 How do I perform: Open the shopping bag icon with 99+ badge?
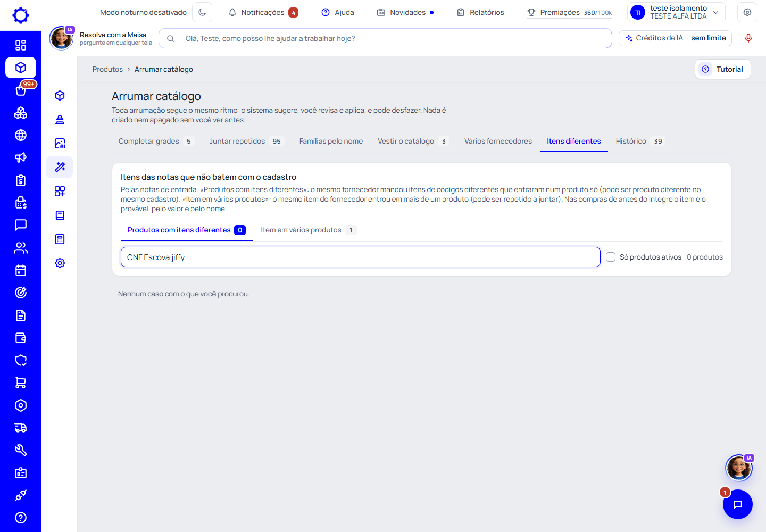(x=21, y=90)
